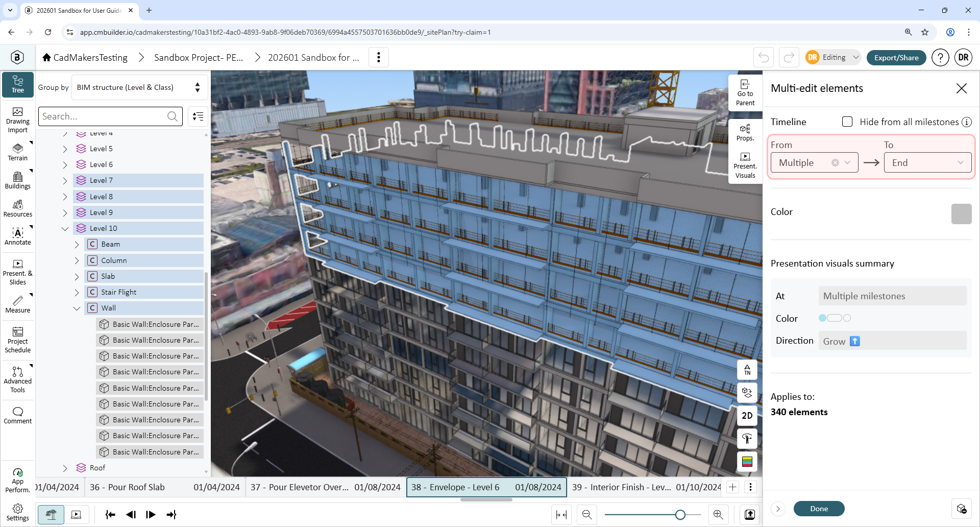Click the export frame icon by timeline

[x=750, y=515]
